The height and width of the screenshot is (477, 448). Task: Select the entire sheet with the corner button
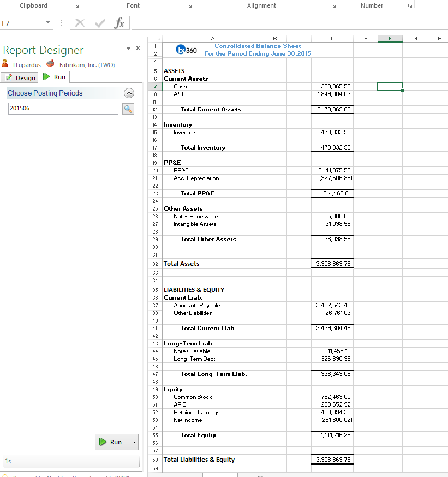[155, 39]
